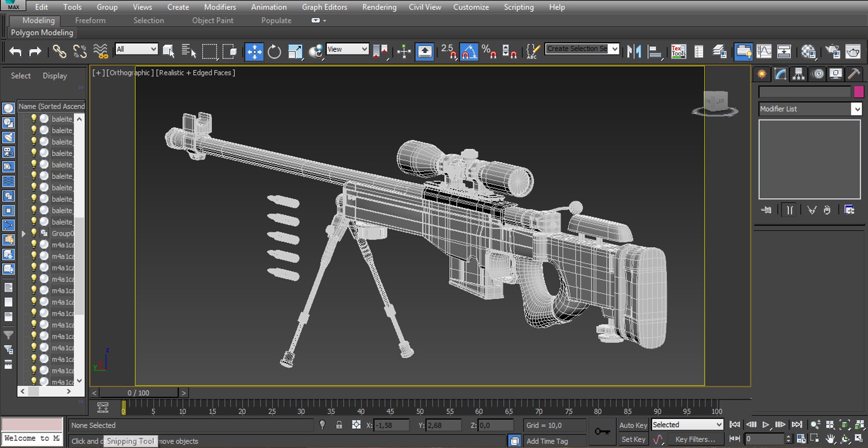Toggle the Spinner Snap button
This screenshot has width=868, height=448.
click(509, 52)
